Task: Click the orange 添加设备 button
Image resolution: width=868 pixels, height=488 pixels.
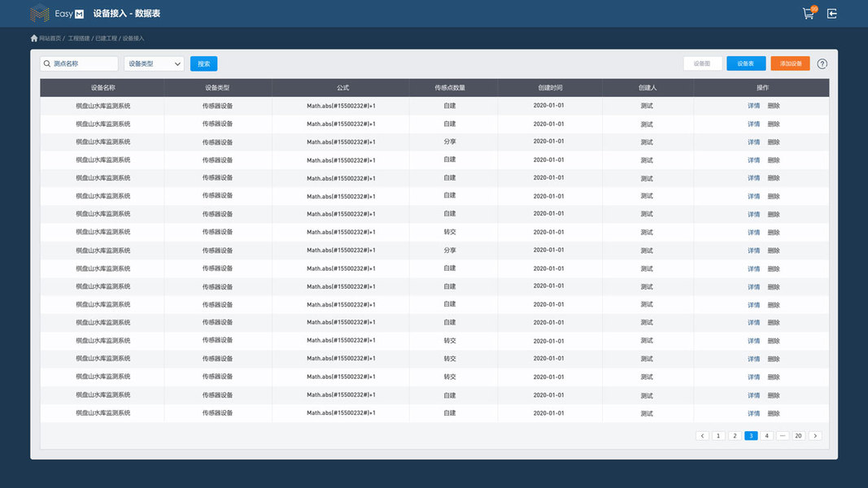Action: tap(791, 63)
